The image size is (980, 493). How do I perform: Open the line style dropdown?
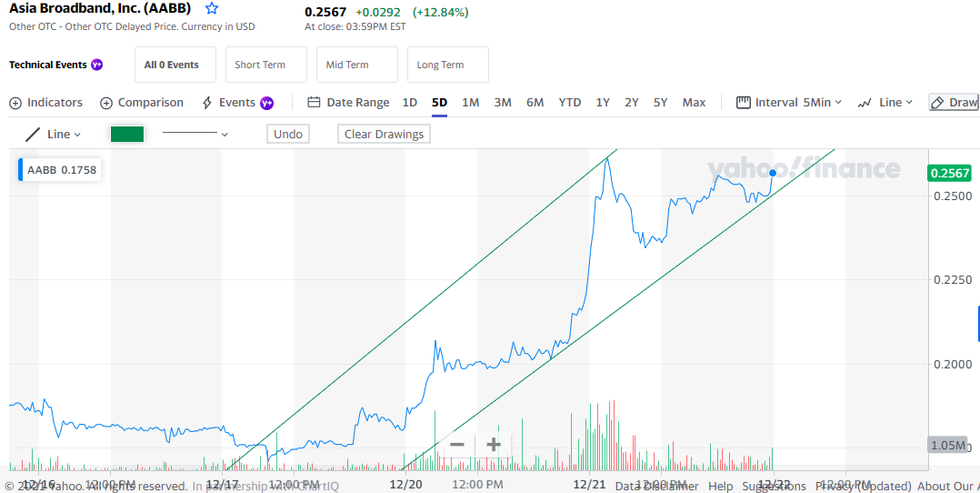(x=195, y=134)
